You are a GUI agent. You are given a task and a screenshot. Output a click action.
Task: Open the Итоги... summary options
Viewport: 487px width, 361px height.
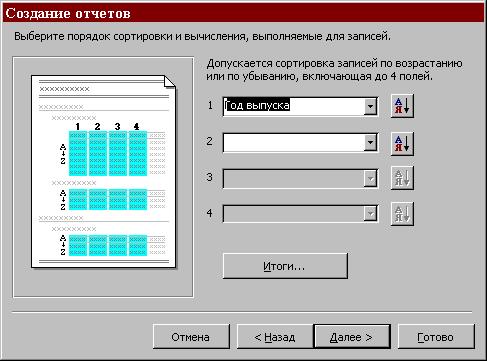[x=285, y=266]
